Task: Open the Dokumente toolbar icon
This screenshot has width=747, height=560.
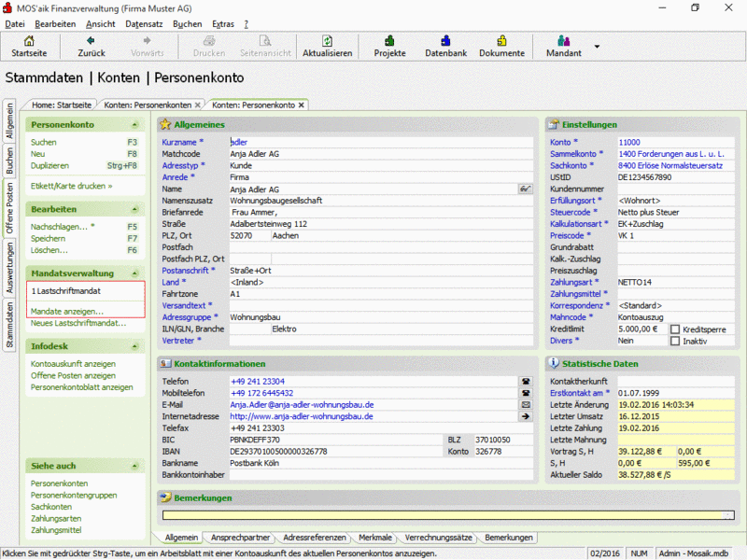Action: point(501,41)
